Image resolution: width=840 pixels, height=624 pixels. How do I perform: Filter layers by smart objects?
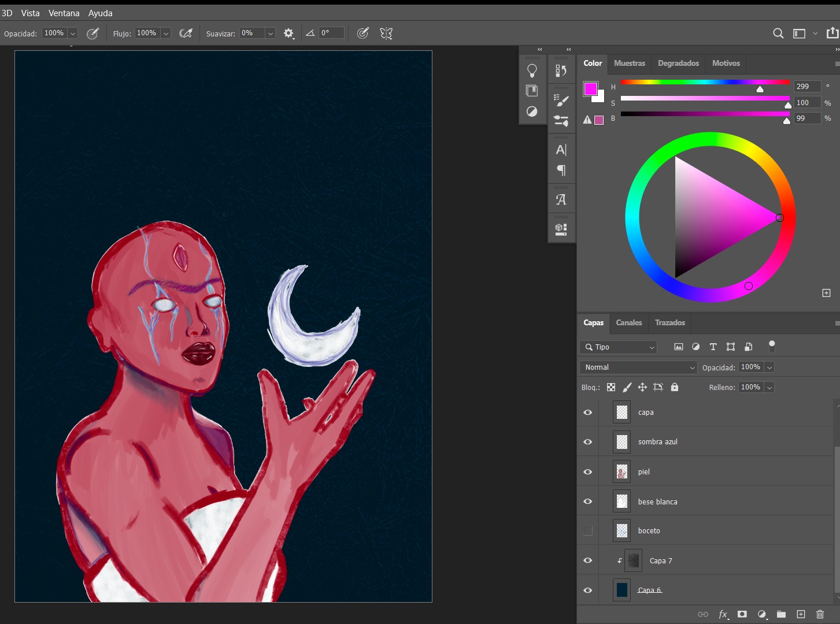point(748,347)
